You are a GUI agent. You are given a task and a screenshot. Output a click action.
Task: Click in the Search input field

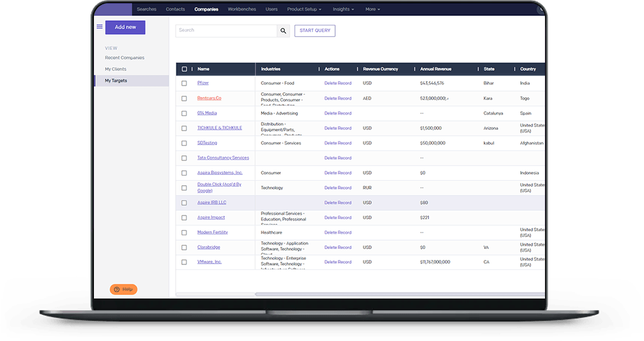(x=227, y=31)
